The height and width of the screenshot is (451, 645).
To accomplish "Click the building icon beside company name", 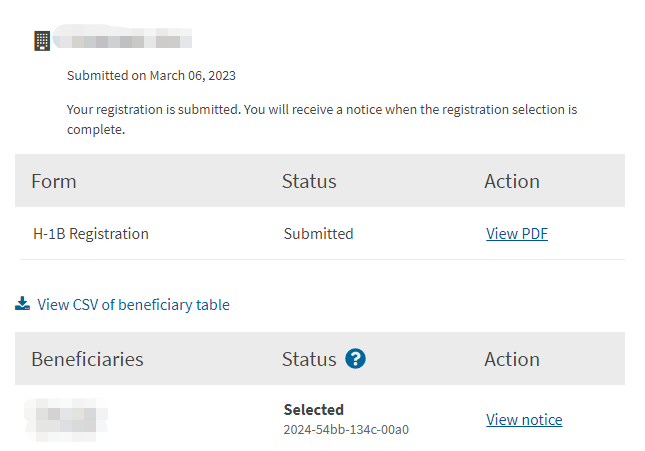I will 42,41.
